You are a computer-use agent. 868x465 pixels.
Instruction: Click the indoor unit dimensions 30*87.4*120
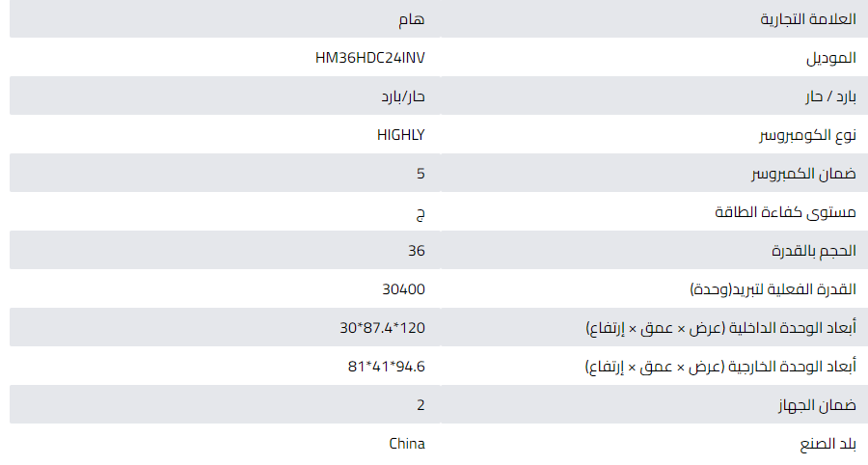pos(382,328)
